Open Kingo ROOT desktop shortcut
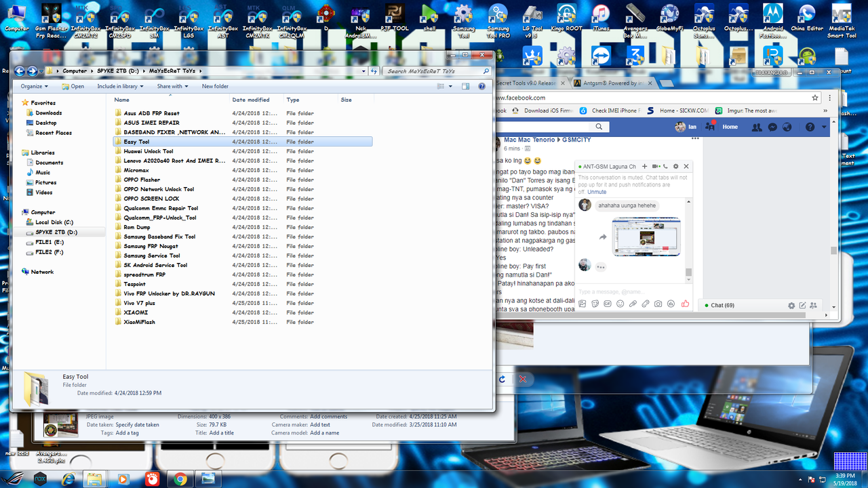The width and height of the screenshot is (868, 488). click(x=566, y=18)
